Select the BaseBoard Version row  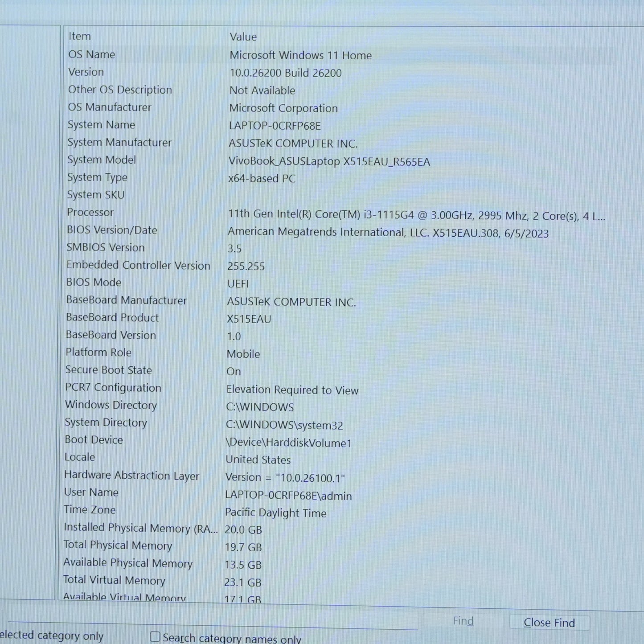coord(111,335)
